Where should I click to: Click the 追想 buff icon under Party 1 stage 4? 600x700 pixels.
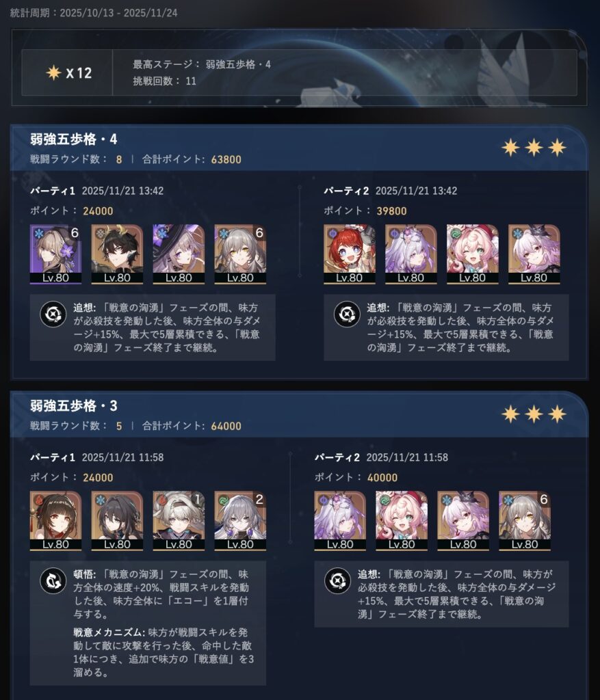(53, 314)
